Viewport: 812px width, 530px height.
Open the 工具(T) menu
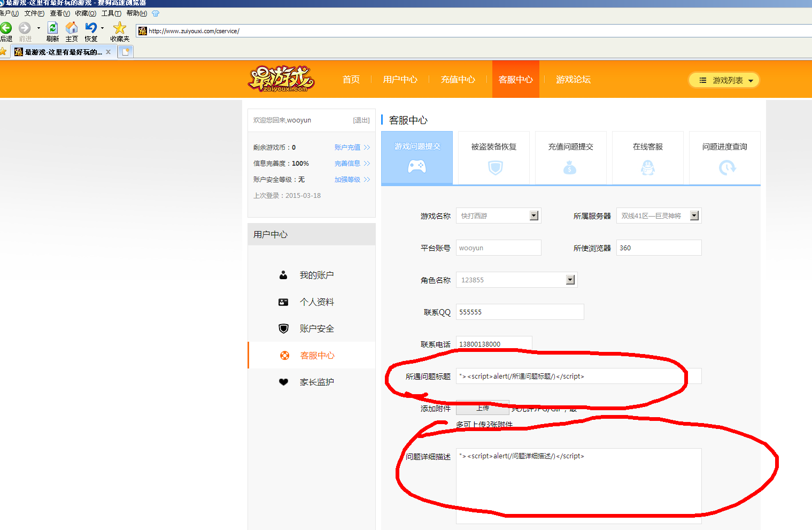point(111,13)
